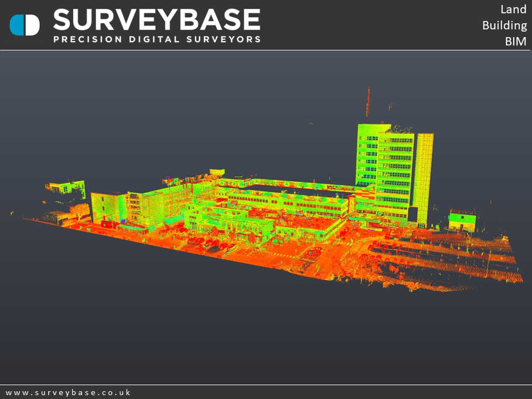The height and width of the screenshot is (399, 532).
Task: Click the blue and white Surveybase logo icon
Action: pyautogui.click(x=25, y=25)
